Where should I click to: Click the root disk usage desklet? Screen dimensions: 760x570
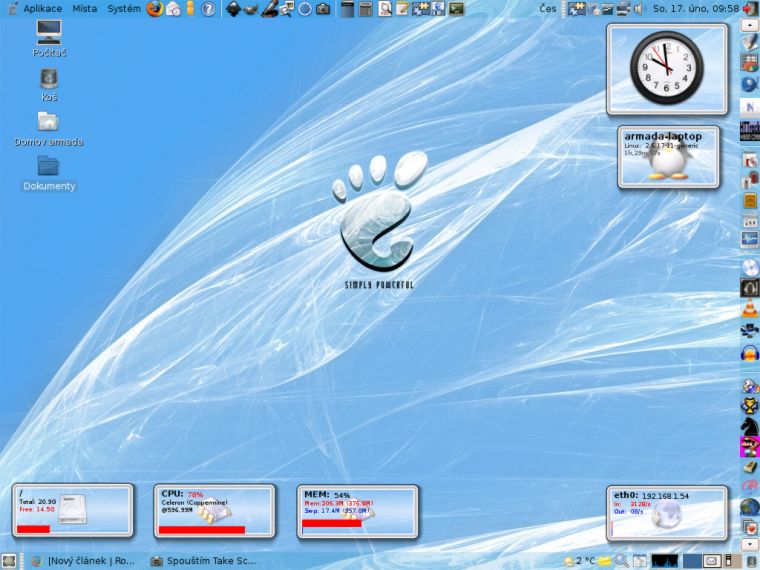(x=73, y=510)
